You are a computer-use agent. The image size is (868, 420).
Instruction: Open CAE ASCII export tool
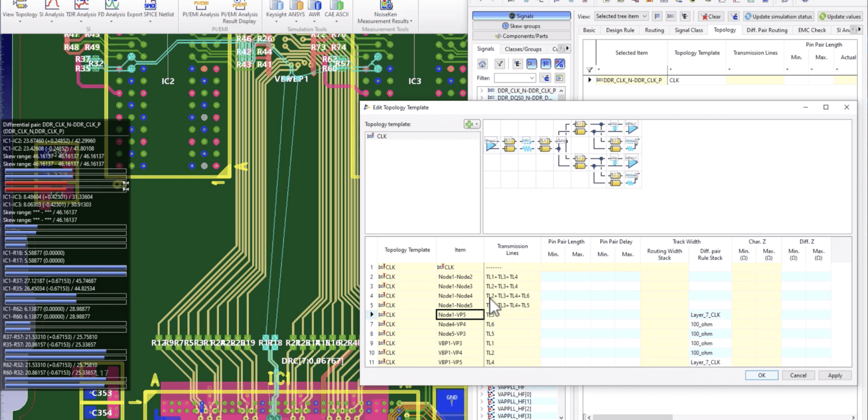pyautogui.click(x=337, y=10)
